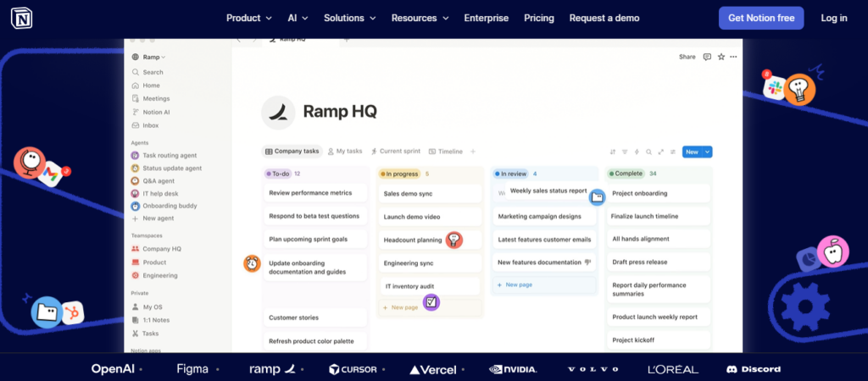Open Enterprise in the header menu
This screenshot has width=868, height=381.
click(486, 18)
